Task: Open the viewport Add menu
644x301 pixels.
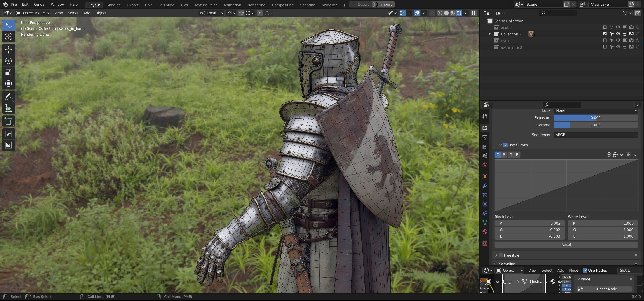Action: pos(87,13)
